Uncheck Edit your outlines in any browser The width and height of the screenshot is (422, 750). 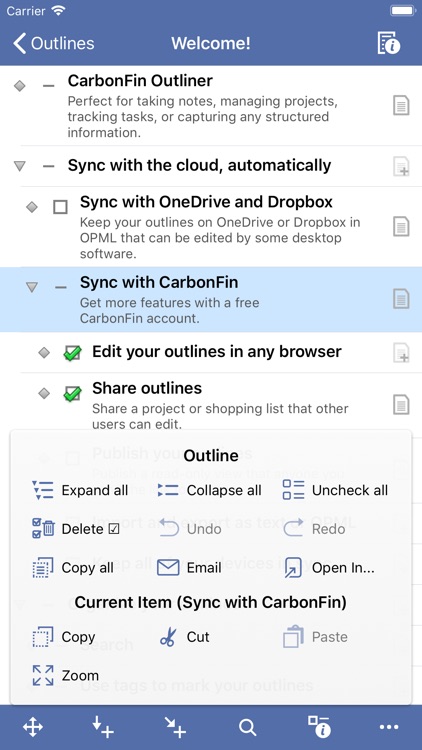pos(72,353)
